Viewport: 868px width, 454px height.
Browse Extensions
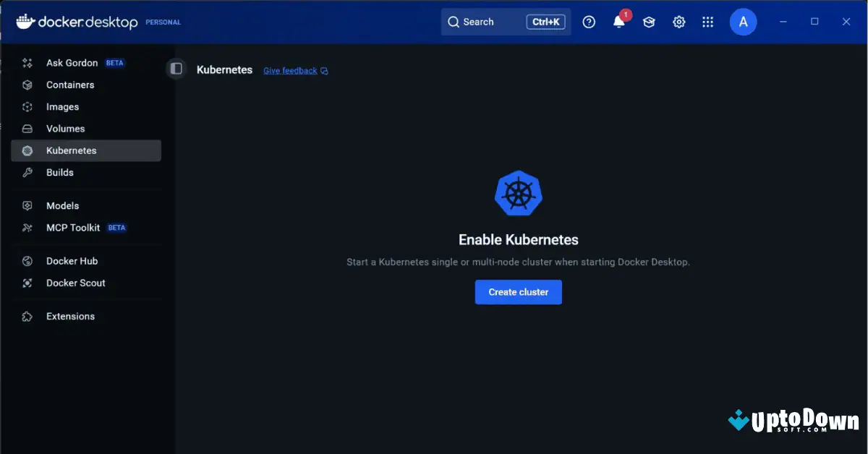70,316
